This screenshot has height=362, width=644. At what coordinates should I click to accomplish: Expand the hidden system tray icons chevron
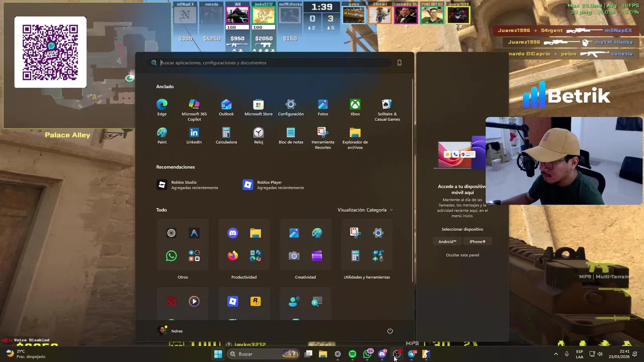click(x=556, y=354)
